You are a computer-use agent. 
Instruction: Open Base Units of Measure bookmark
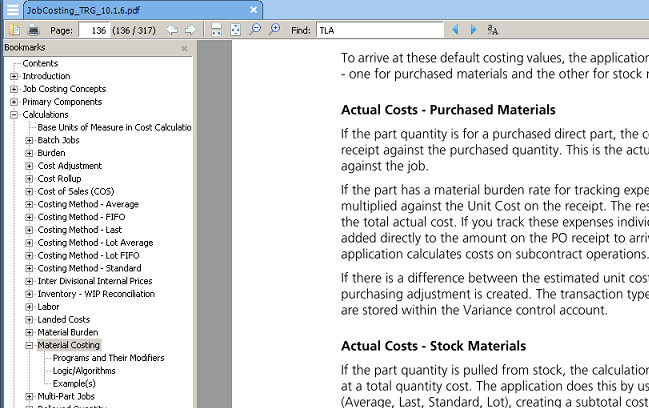[x=114, y=127]
